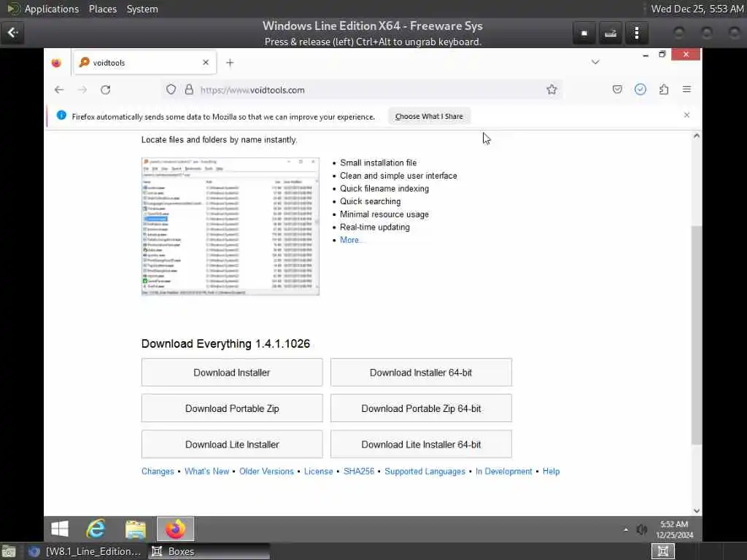Open the Windows Start button
Image resolution: width=747 pixels, height=560 pixels.
[60, 529]
